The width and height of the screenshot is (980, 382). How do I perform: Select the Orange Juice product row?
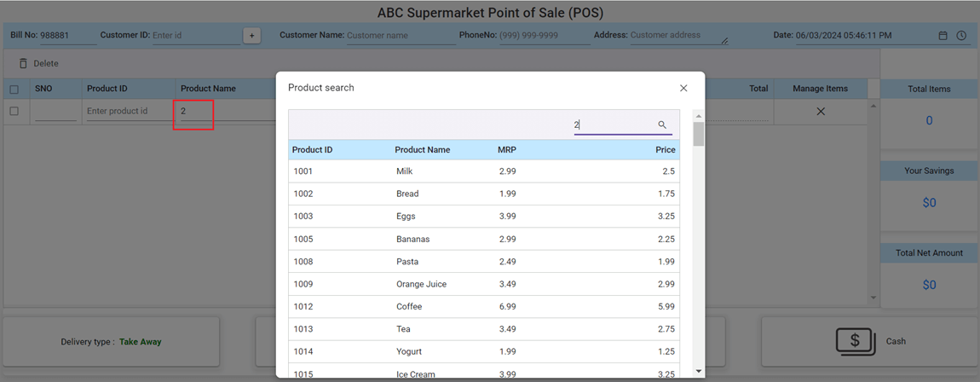(x=483, y=284)
